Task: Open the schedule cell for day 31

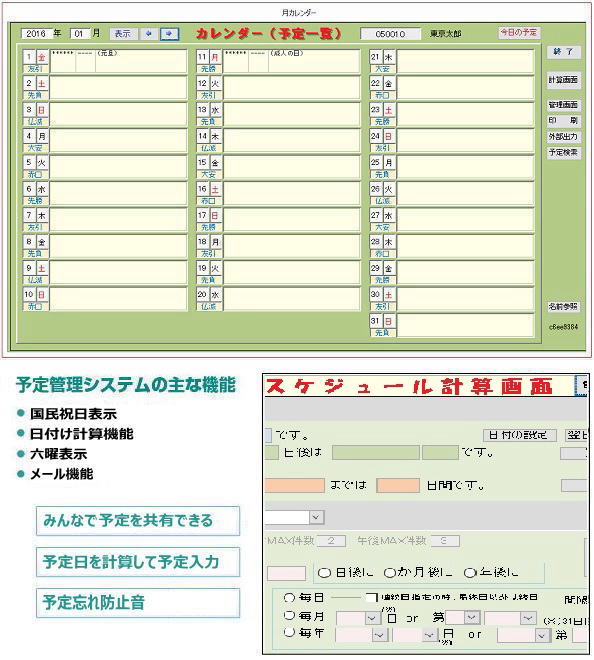Action: point(465,325)
